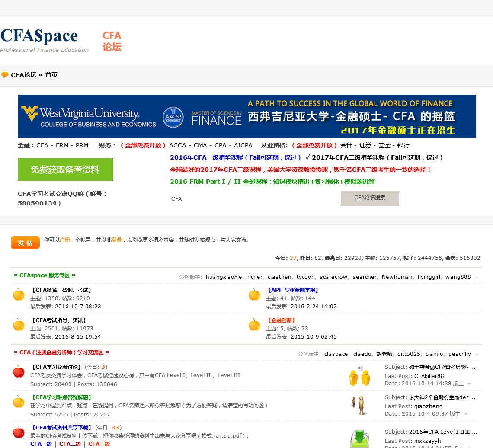Open 银行 under 从业资格
This screenshot has height=448, width=493.
(403, 145)
